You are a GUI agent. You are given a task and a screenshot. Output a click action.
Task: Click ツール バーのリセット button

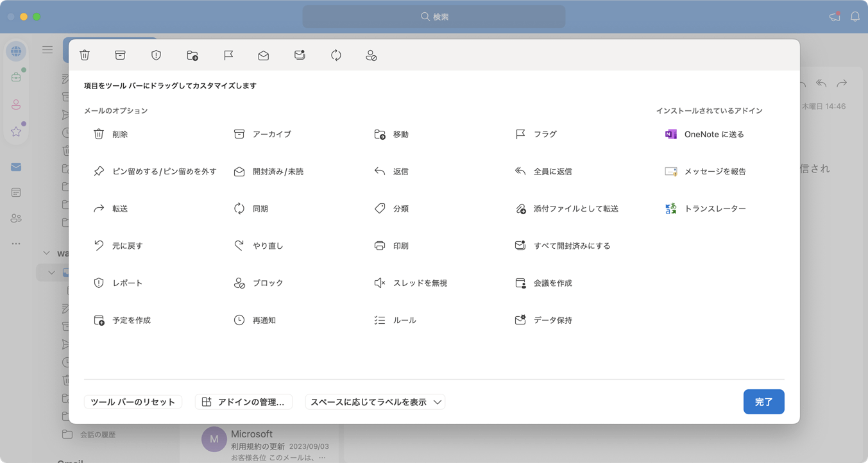[x=133, y=402]
